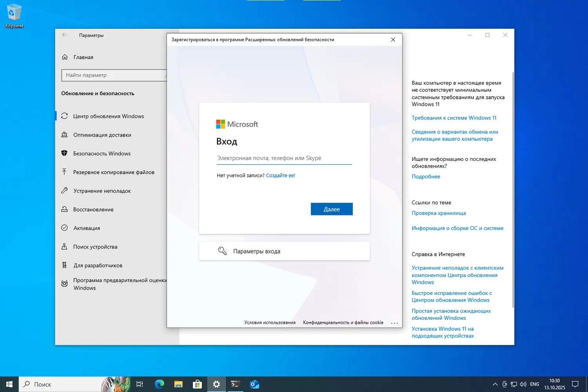
Task: Click the Windows Security shield icon
Action: point(65,153)
